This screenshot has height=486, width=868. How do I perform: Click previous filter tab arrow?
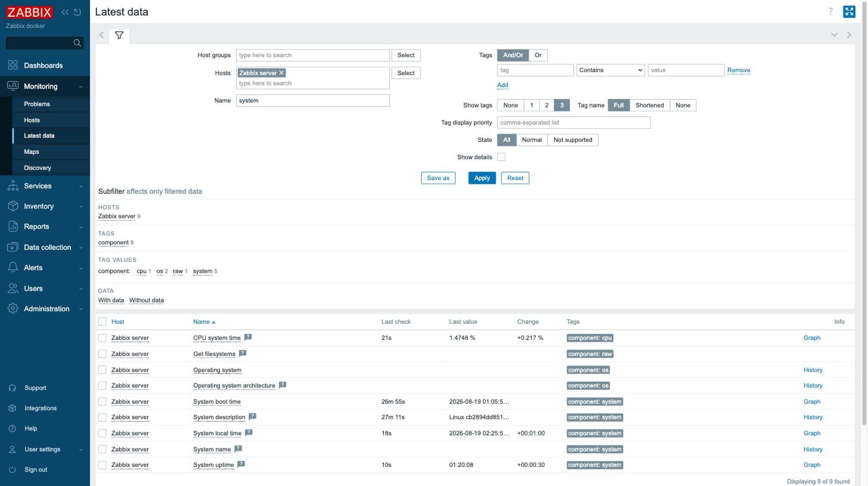click(101, 35)
